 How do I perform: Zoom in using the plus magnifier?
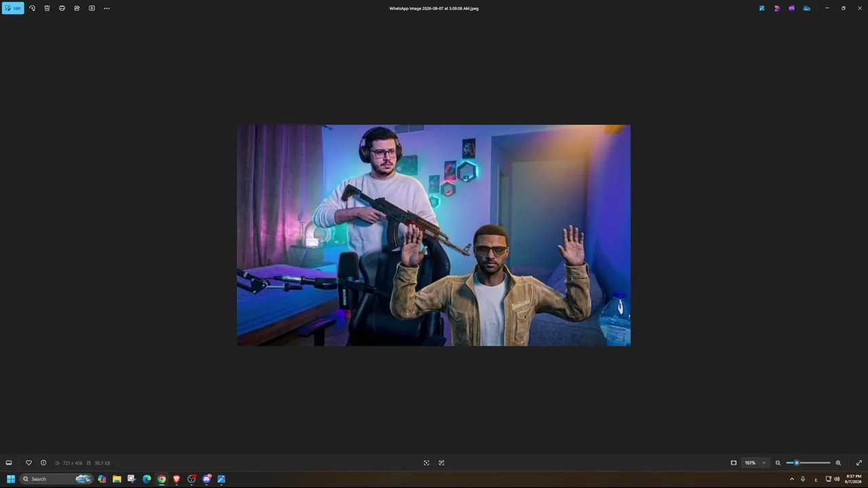click(x=838, y=463)
